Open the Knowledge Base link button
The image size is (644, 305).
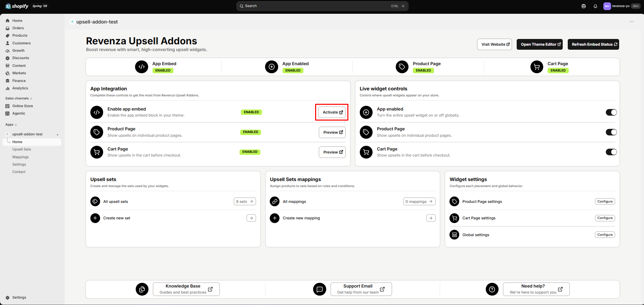pos(186,289)
